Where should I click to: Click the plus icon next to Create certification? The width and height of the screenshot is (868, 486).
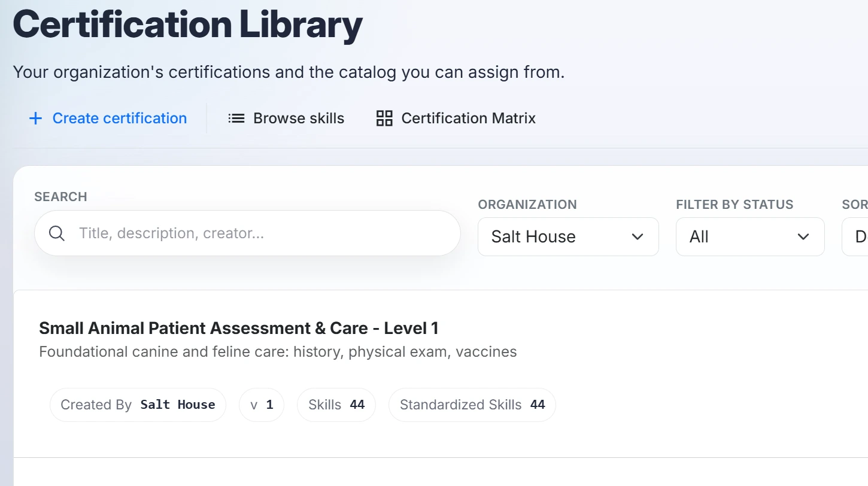click(x=35, y=118)
